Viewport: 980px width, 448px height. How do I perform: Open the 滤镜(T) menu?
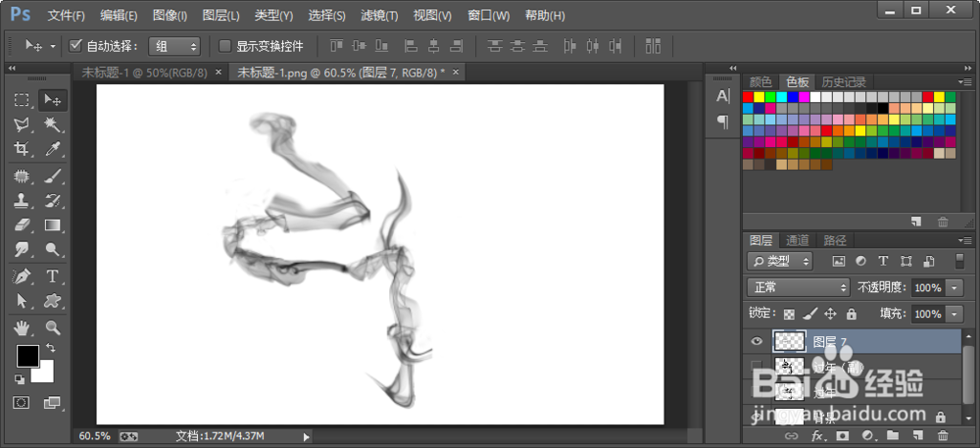point(379,16)
